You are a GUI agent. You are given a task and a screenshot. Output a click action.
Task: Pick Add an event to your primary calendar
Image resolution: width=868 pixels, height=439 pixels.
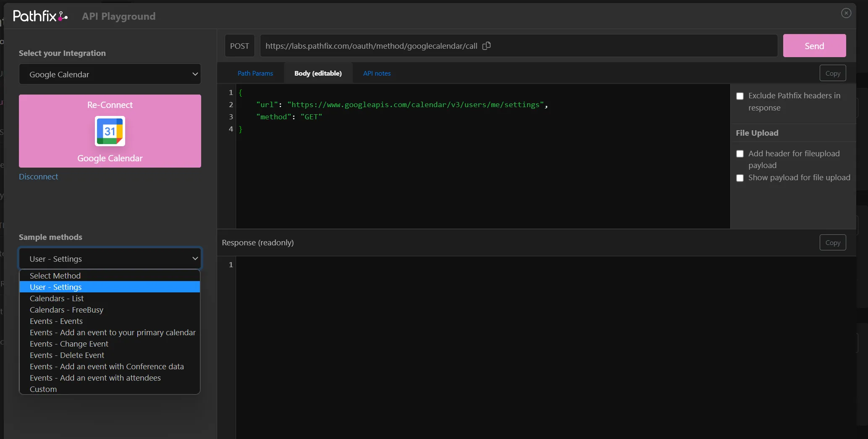[110, 332]
